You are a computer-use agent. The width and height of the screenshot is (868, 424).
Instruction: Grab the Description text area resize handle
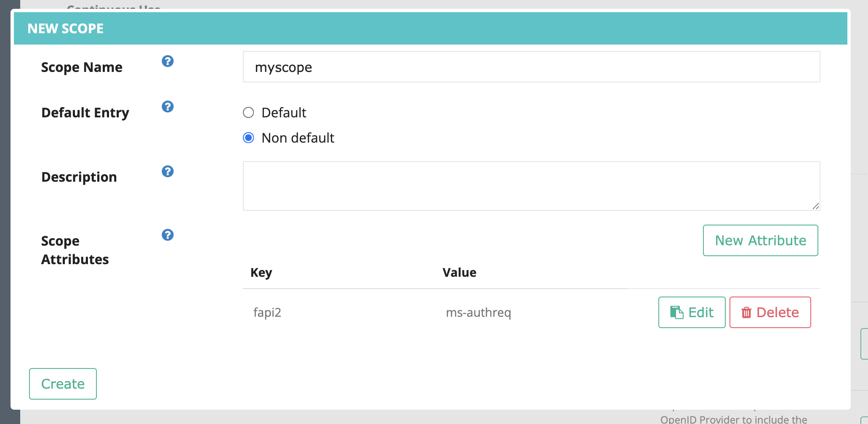pyautogui.click(x=815, y=206)
